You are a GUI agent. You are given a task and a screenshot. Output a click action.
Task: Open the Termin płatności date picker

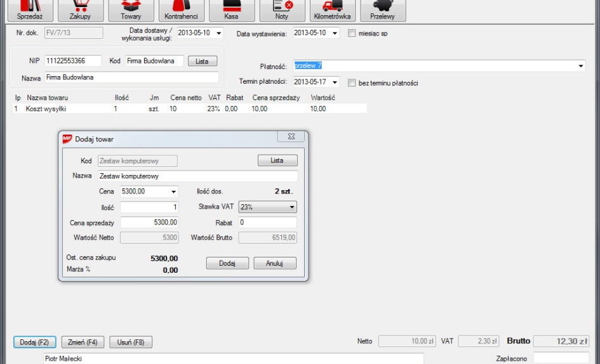pyautogui.click(x=335, y=82)
